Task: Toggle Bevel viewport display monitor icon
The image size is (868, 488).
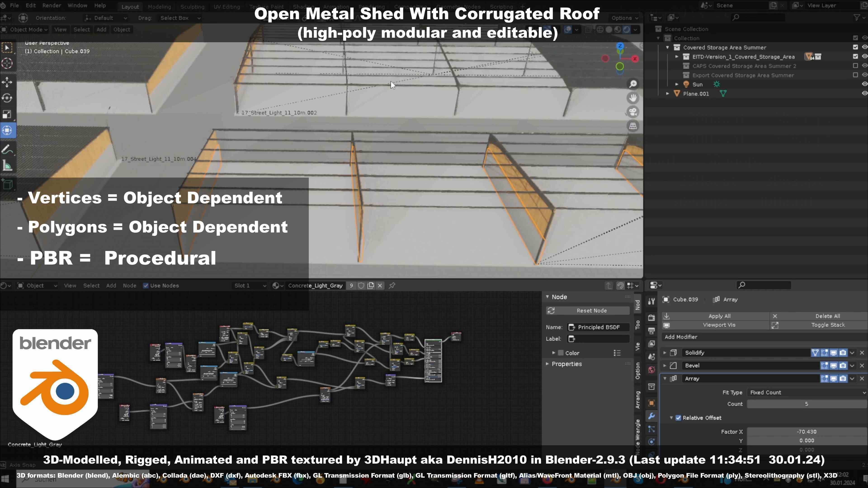Action: pos(833,365)
